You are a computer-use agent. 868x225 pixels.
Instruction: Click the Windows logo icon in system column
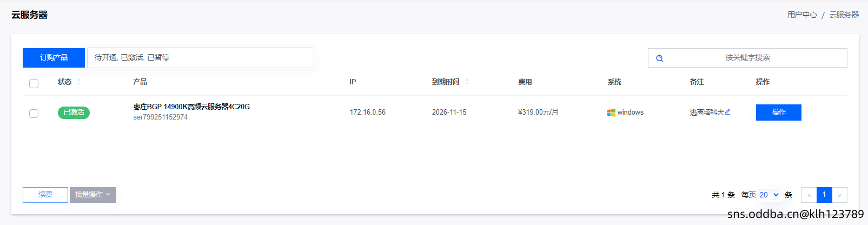click(x=611, y=112)
